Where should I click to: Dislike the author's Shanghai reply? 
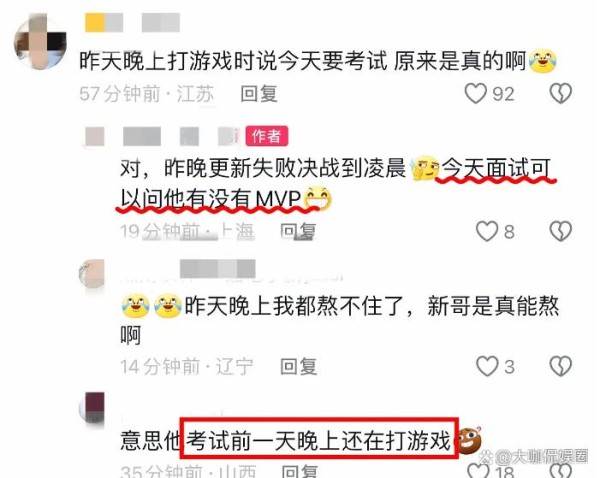(x=561, y=231)
